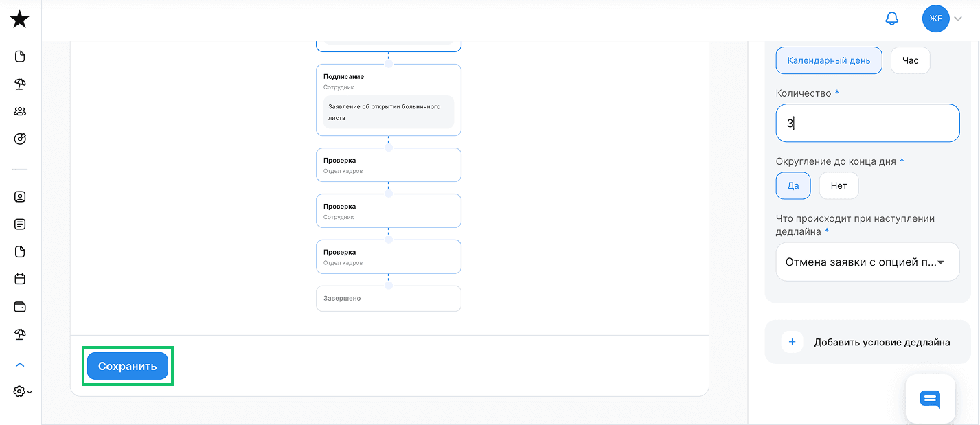Expand the Отмена заявки deadline action dropdown
The width and height of the screenshot is (980, 425).
pyautogui.click(x=867, y=262)
